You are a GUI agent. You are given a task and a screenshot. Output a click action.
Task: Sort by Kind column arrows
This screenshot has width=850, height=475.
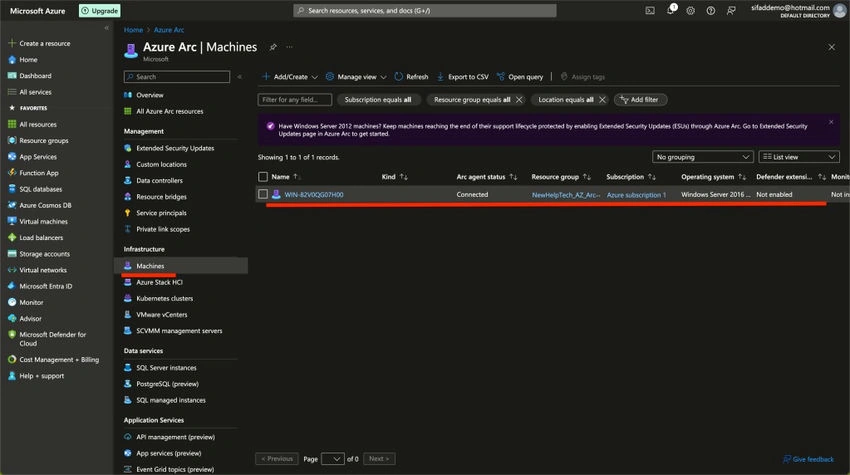(403, 177)
